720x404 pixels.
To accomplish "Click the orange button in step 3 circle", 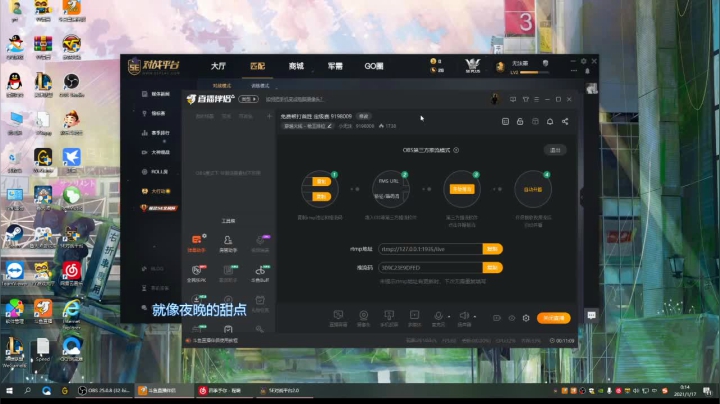I will (x=462, y=189).
